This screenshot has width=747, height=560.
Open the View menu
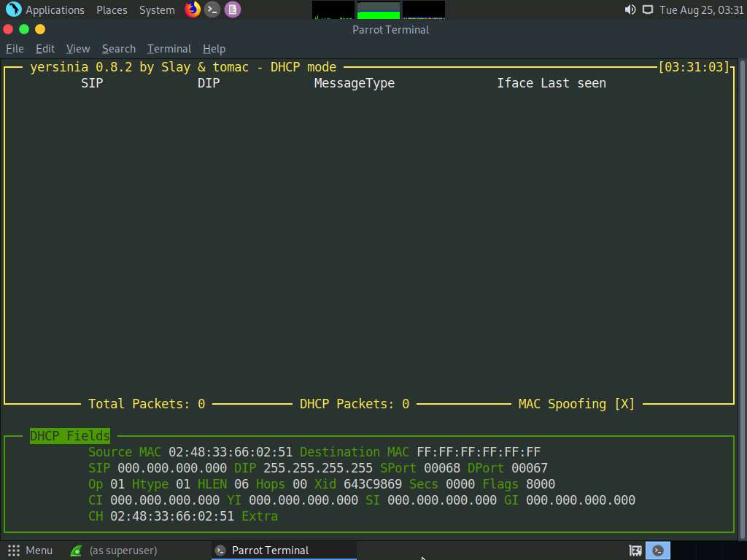[x=78, y=49]
